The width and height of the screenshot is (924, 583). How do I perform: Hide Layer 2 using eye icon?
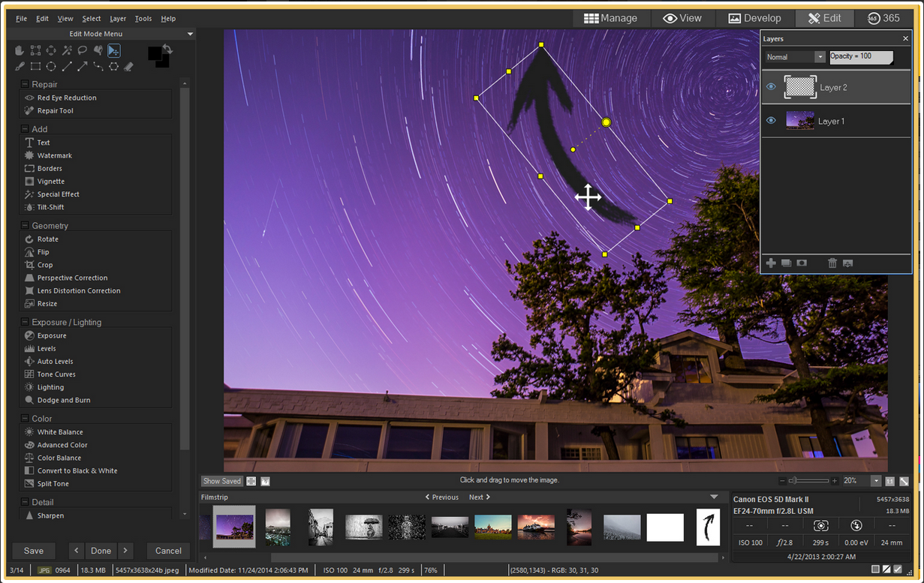[771, 87]
